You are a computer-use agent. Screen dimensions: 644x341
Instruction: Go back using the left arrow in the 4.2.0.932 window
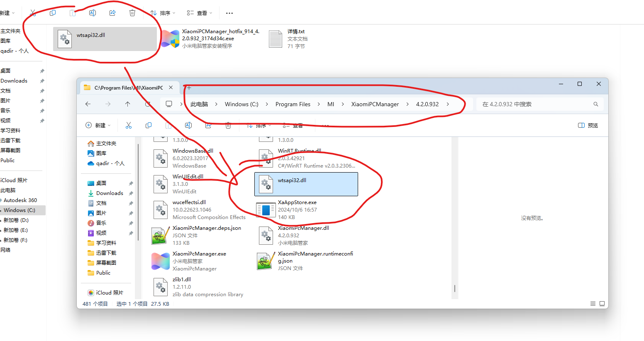[88, 104]
